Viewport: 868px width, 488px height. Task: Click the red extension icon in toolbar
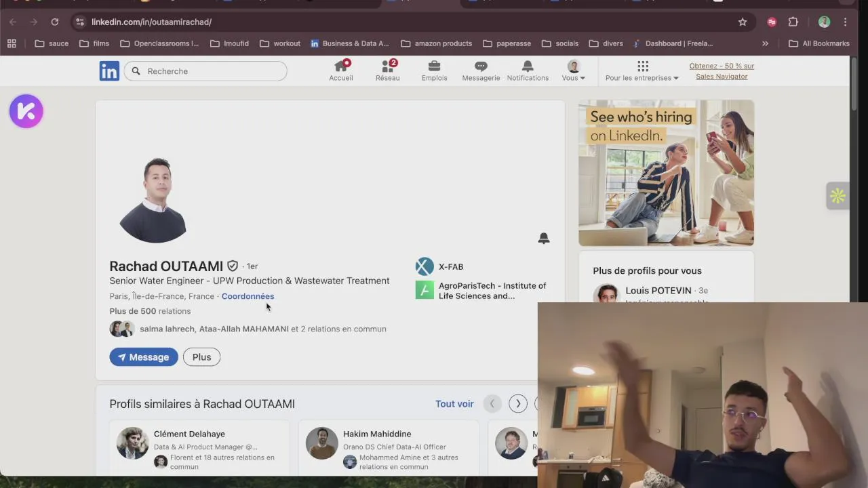pyautogui.click(x=772, y=22)
